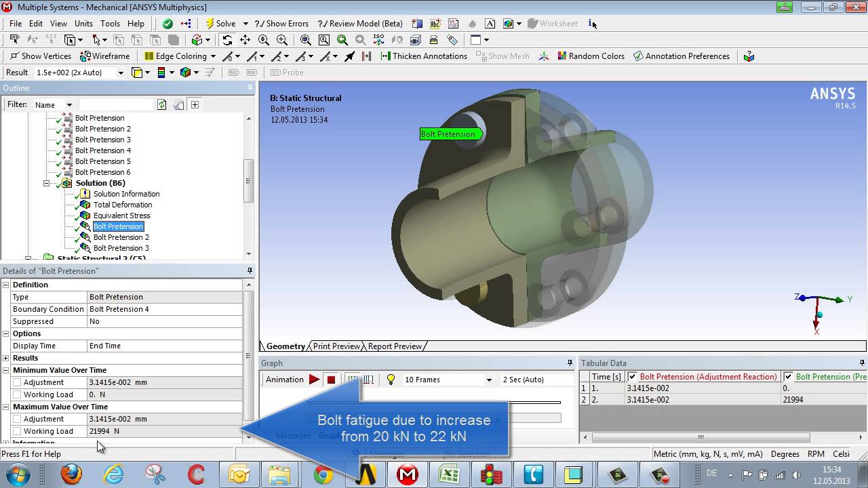Open the Windows Start menu
Viewport: 868px width, 488px height.
coord(17,474)
